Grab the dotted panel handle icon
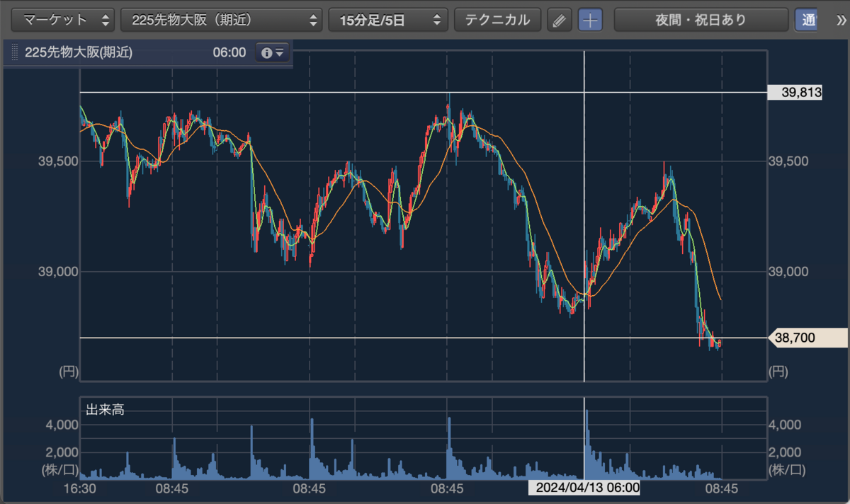 (x=15, y=53)
